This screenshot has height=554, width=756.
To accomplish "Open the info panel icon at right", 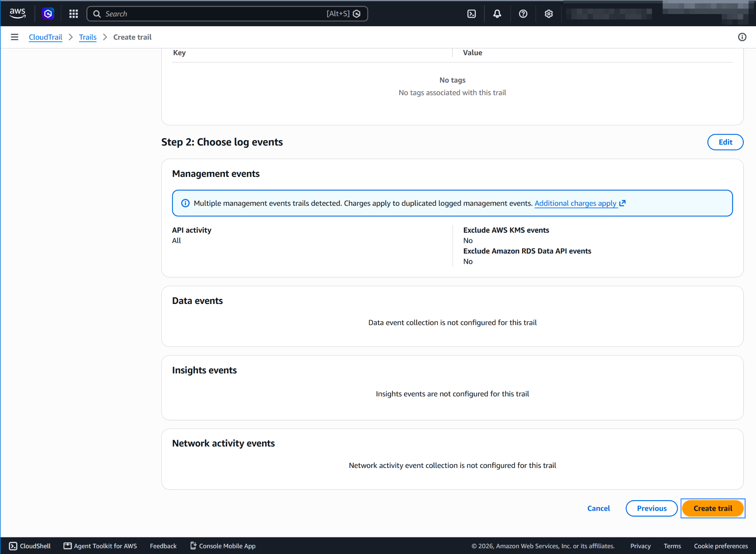I will pos(742,37).
